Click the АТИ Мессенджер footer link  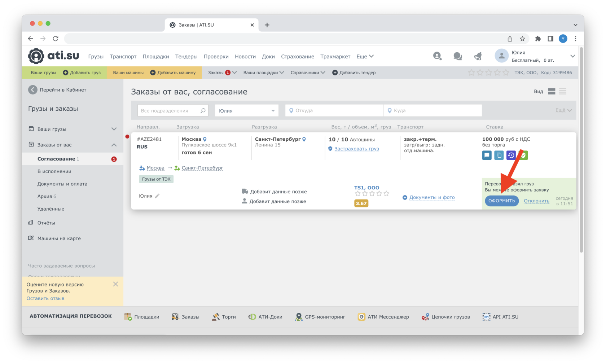click(383, 317)
